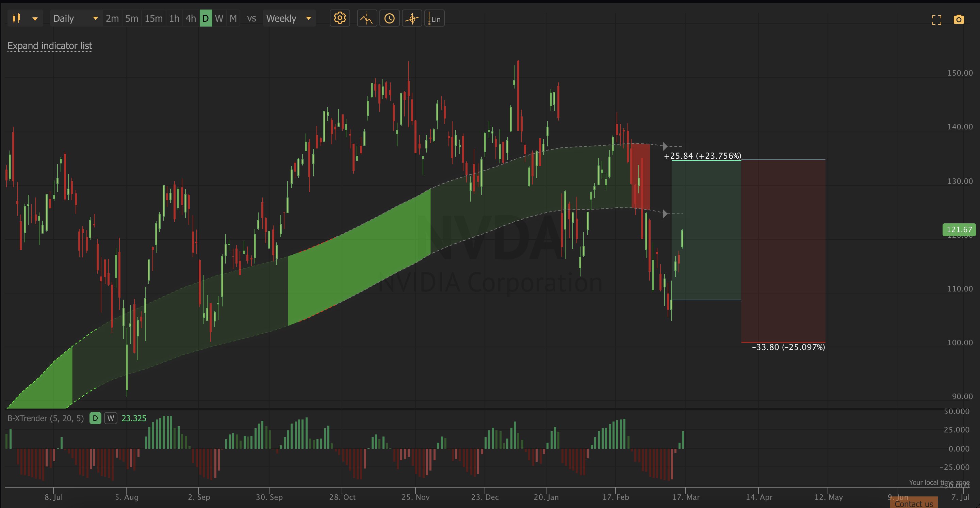Toggle B-XTrender daily D indicator
This screenshot has height=508, width=980.
tap(95, 418)
